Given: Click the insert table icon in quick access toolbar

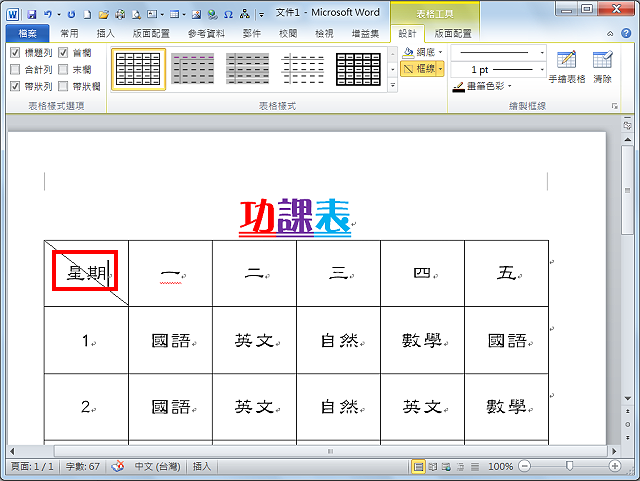Looking at the screenshot, I should pos(175,15).
